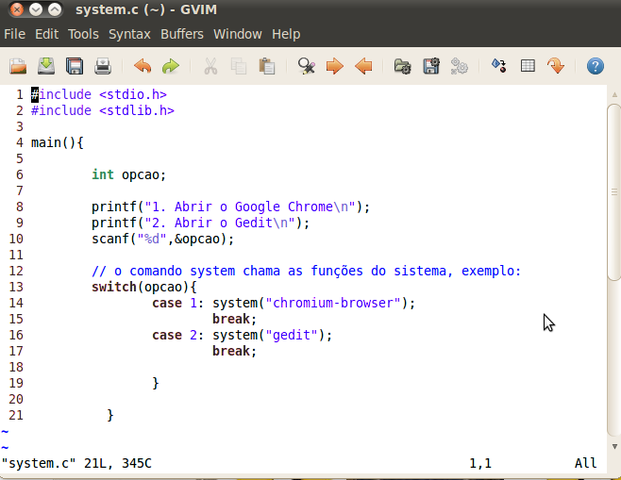This screenshot has width=621, height=480.
Task: Click the Make toolbar icon
Action: click(499, 66)
